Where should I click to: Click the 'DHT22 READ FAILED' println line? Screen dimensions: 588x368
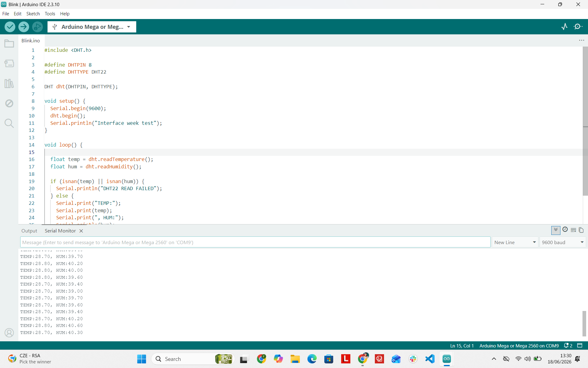point(109,189)
